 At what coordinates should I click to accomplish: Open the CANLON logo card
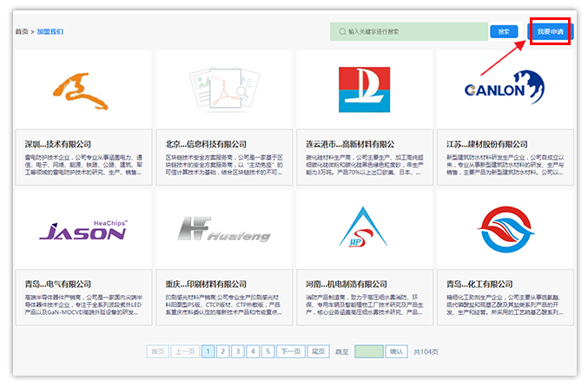point(505,88)
